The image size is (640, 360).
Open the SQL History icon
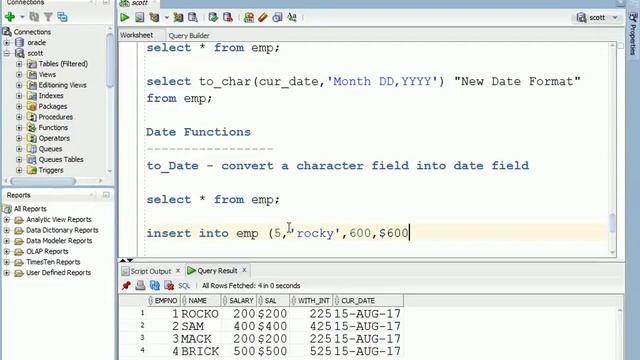278,17
